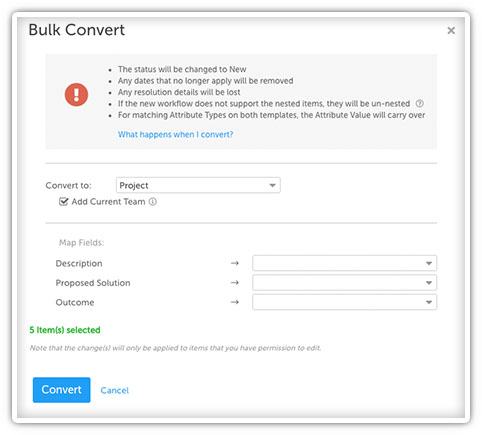Expand the Description field mapping dropdown
The width and height of the screenshot is (482, 435).
point(344,263)
